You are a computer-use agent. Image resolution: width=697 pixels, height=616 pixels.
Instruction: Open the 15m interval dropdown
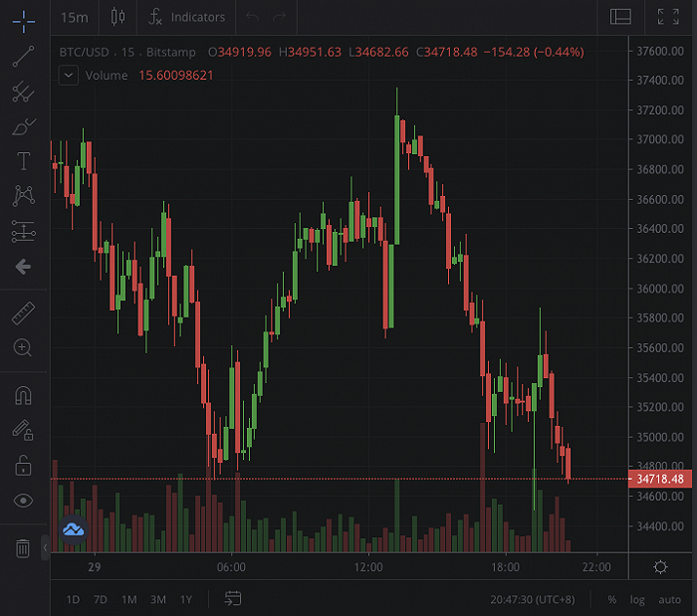pos(74,17)
